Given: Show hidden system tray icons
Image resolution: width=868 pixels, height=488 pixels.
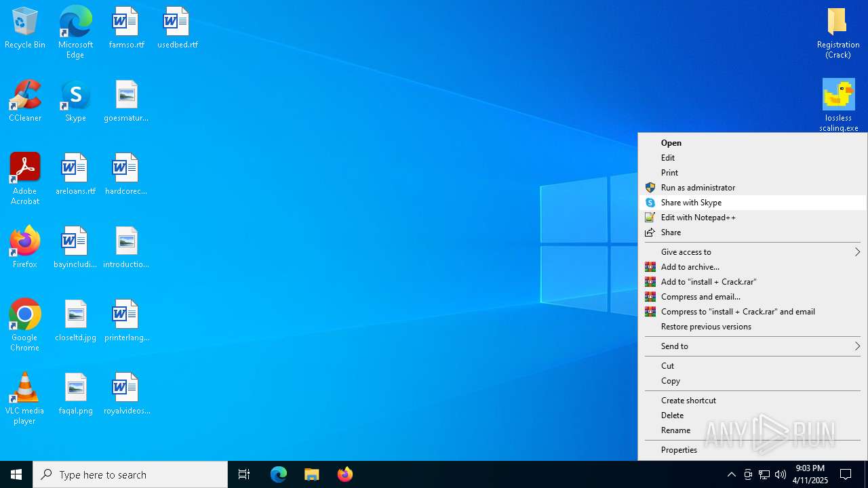Looking at the screenshot, I should [x=731, y=474].
